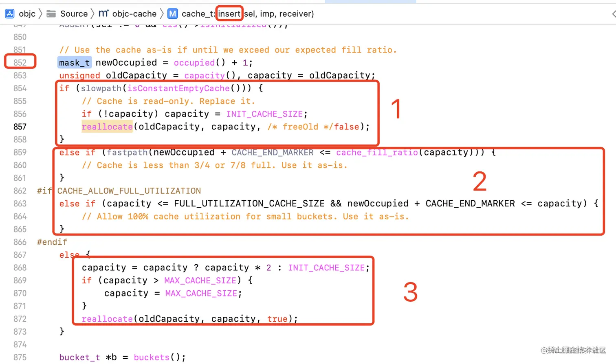Viewport: 616px width, 364px height.
Task: Click line number 868 in the gutter
Action: (x=20, y=268)
